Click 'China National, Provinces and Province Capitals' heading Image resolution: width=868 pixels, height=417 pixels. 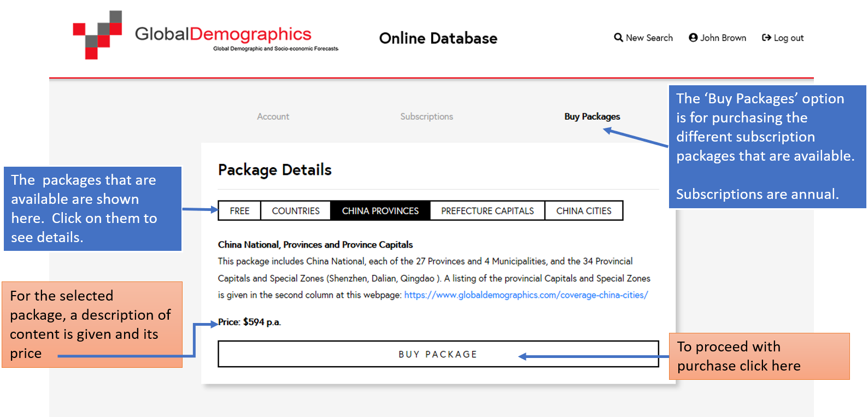point(315,244)
